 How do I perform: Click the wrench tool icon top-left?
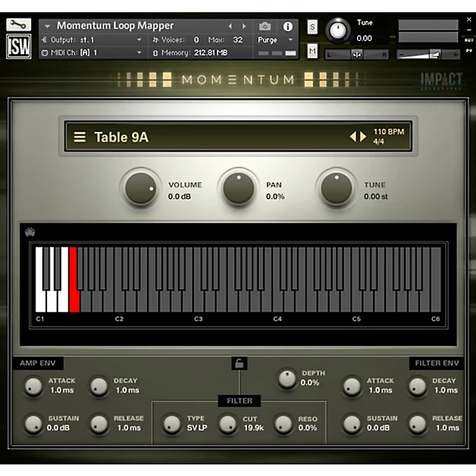coord(18,24)
